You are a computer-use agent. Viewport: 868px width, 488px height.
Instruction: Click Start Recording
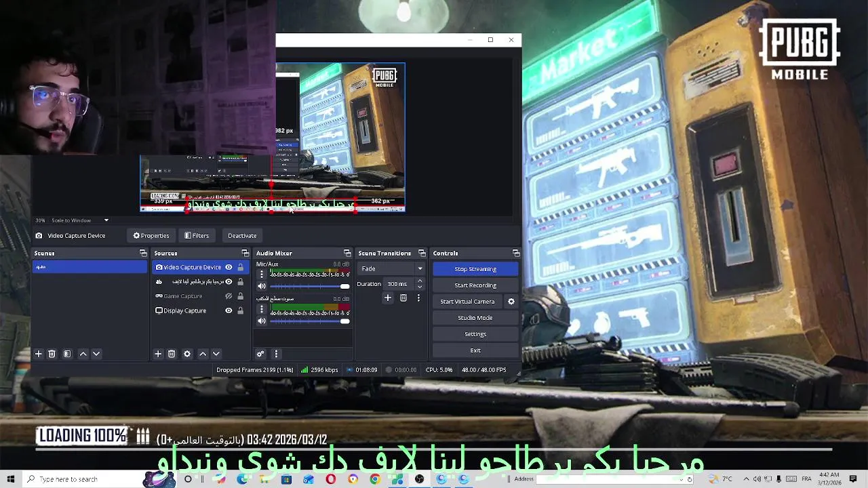pos(475,285)
